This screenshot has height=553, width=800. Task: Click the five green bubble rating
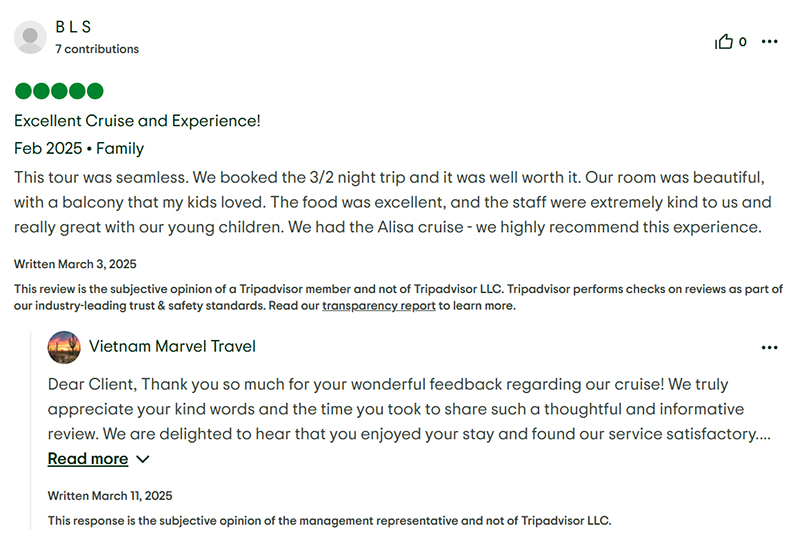click(59, 91)
